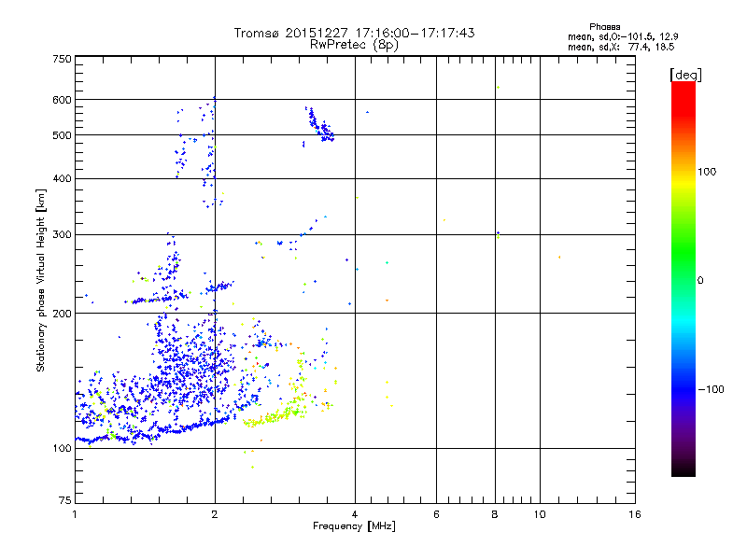The height and width of the screenshot is (560, 747).
Task: Click the y-axis tick label '300'
Action: pos(62,235)
